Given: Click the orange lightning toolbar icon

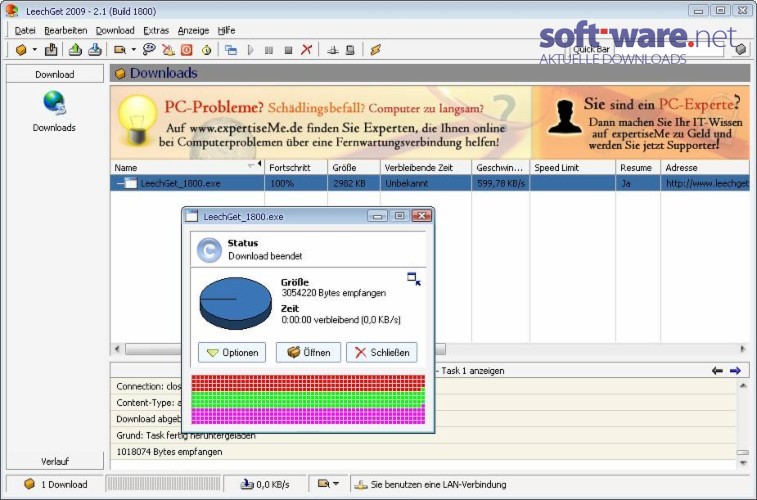Looking at the screenshot, I should [375, 50].
